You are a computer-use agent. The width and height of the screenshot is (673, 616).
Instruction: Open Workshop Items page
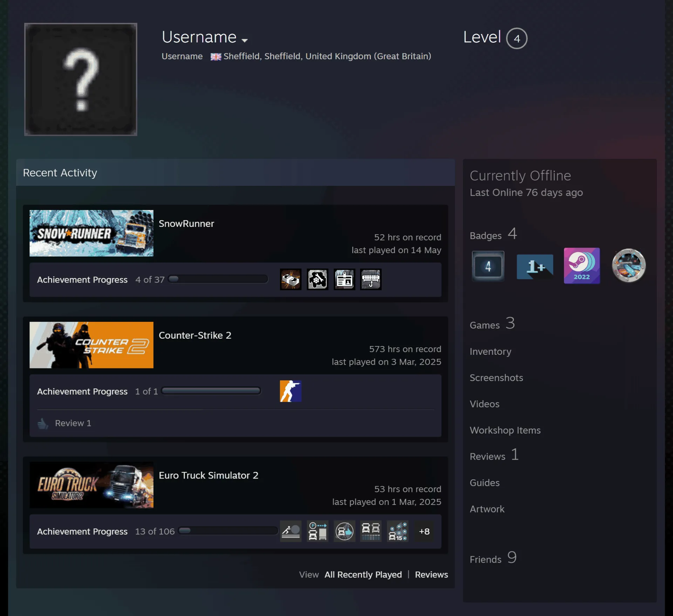tap(505, 430)
